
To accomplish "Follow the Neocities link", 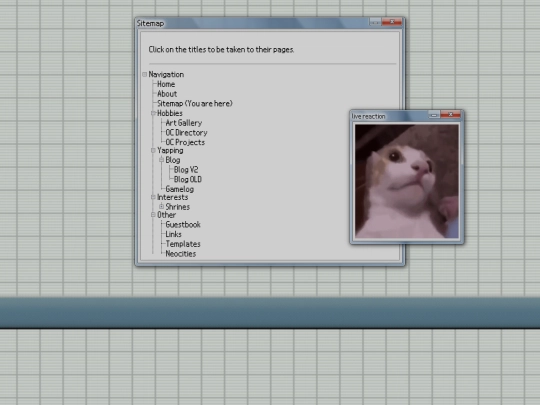I will 180,253.
